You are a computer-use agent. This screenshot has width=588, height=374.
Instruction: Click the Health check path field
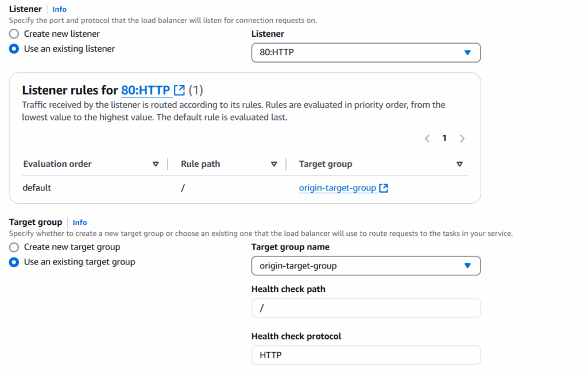[366, 308]
